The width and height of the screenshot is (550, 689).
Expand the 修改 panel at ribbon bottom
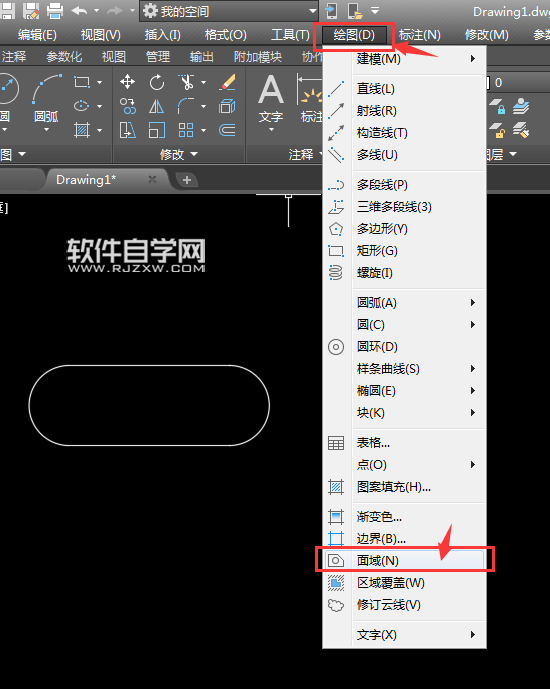pos(179,154)
